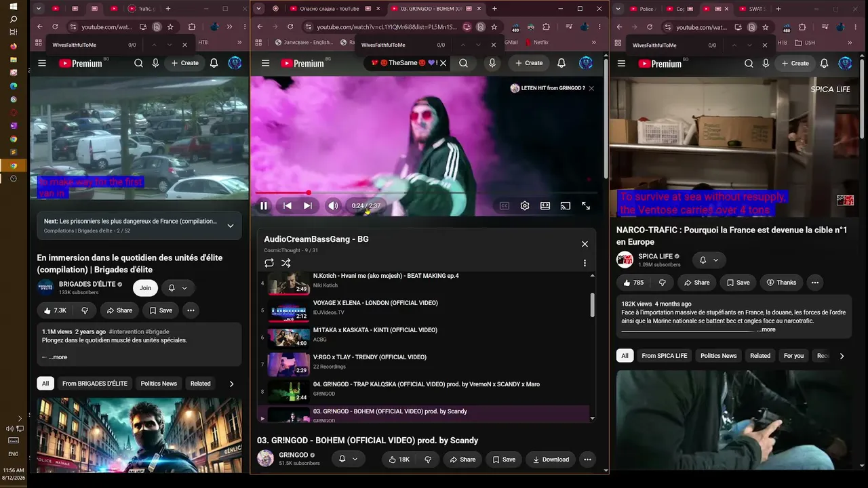Viewport: 868px width, 488px height.
Task: Skip to next track in middle player
Action: click(308, 205)
